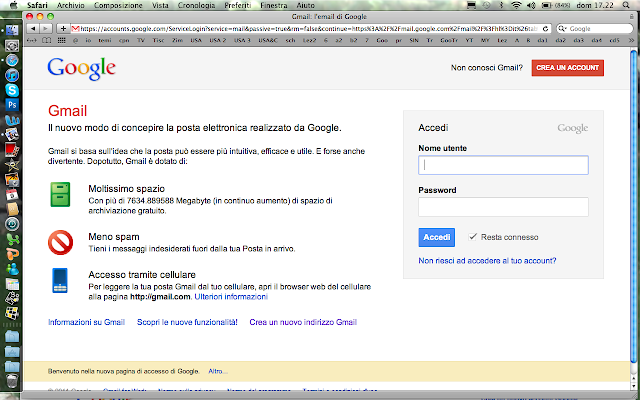Open the TV bookmark in bookmarks bar
Image resolution: width=640 pixels, height=400 pixels.
141,40
